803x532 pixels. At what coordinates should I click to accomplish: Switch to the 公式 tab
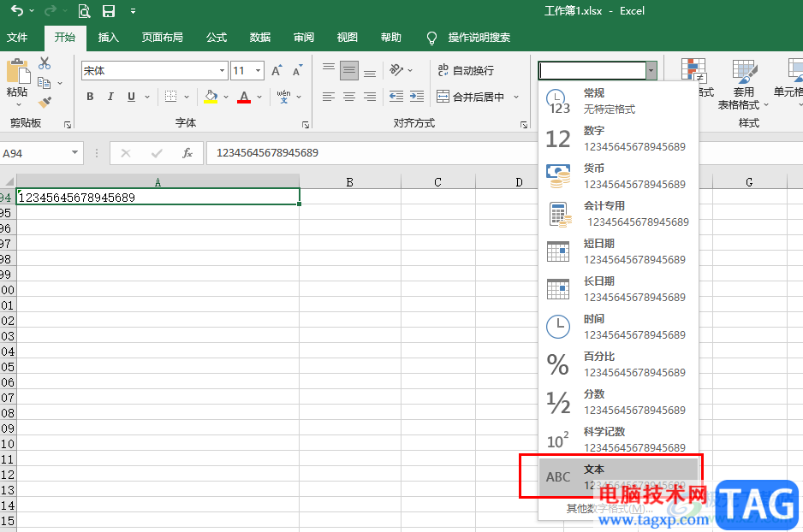[216, 38]
